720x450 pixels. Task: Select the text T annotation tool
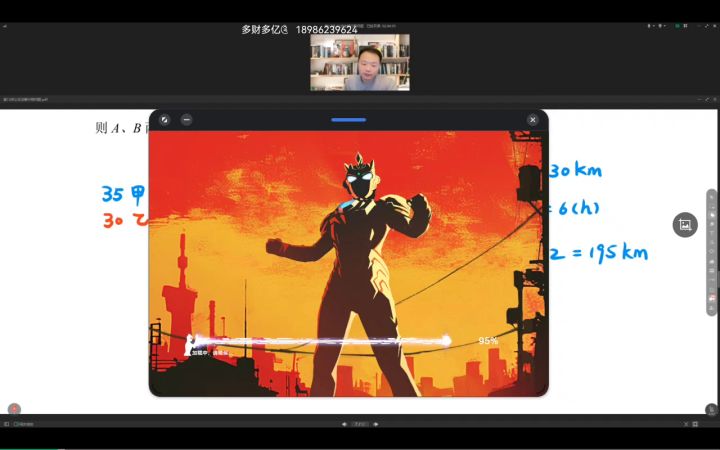(711, 232)
